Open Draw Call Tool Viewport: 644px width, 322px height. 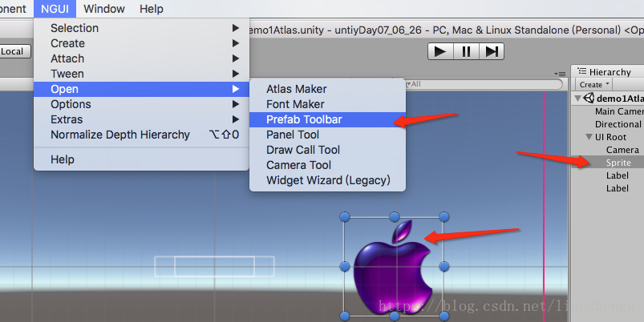coord(327,150)
